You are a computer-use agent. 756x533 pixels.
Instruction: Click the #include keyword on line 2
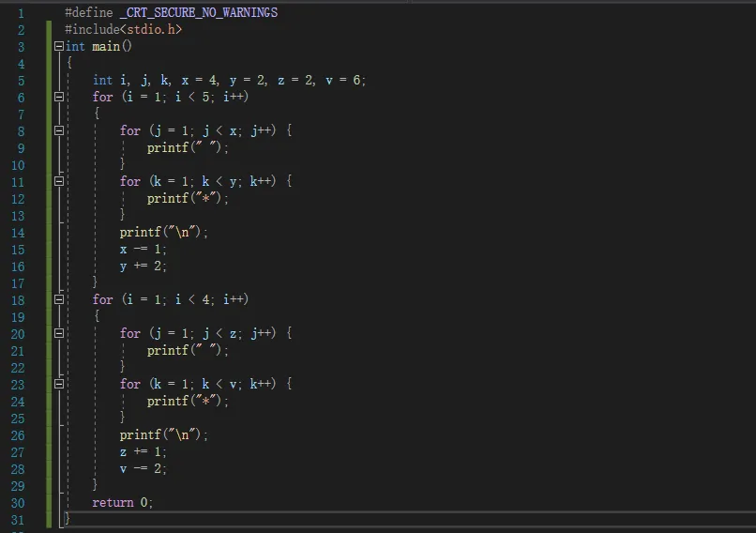(x=92, y=29)
